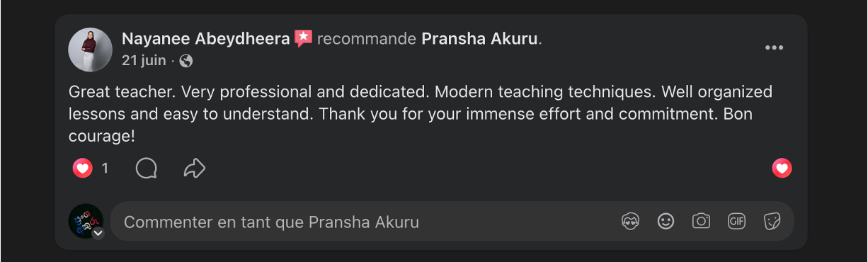Click Nayanee Abeydheera's profile picture
This screenshot has width=868, height=262.
point(90,50)
